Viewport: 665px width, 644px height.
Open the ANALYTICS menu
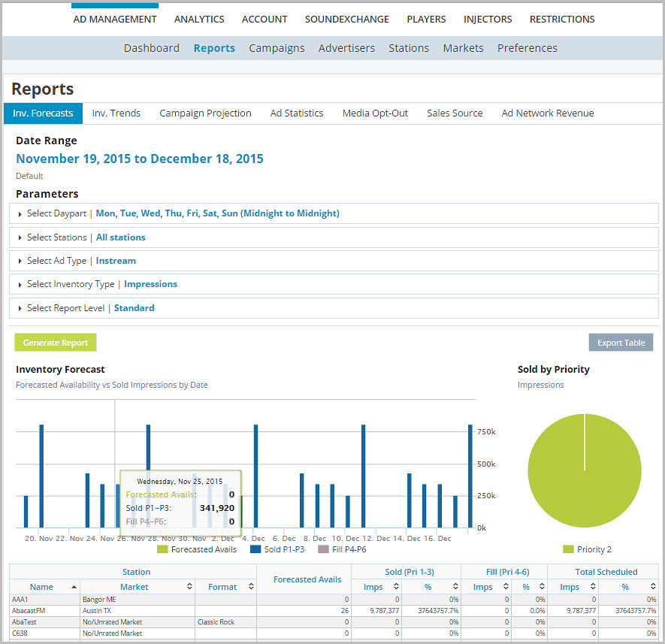tap(198, 19)
